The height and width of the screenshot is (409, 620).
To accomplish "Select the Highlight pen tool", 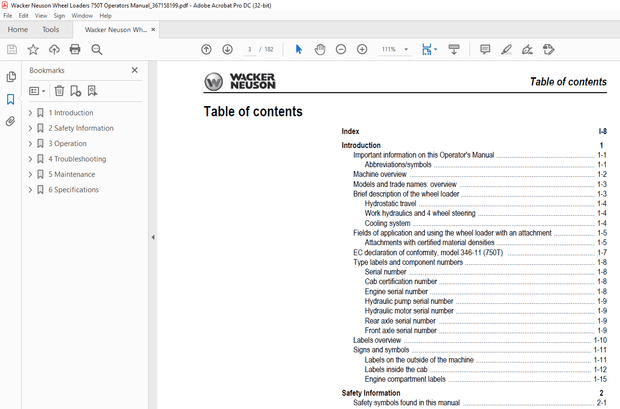I will 507,49.
